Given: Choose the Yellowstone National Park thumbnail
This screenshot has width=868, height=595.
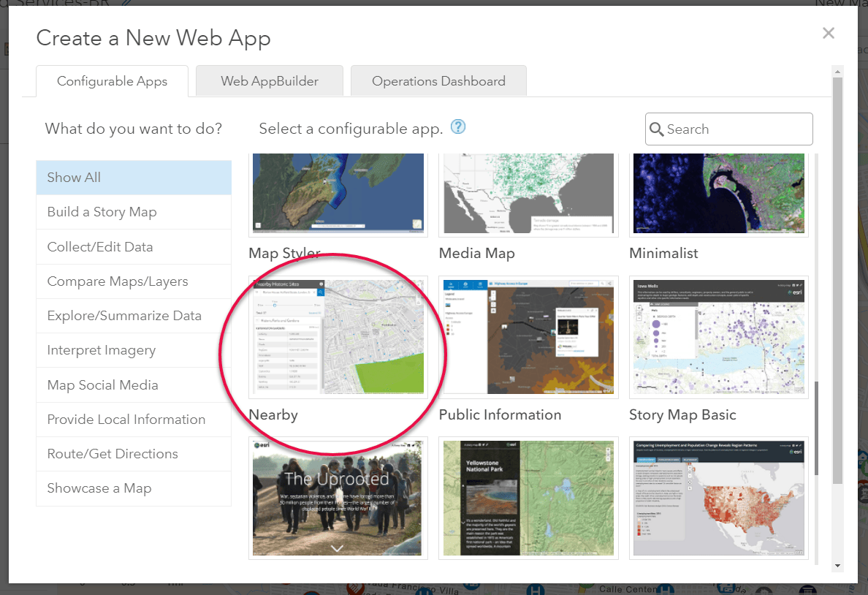Looking at the screenshot, I should 529,498.
